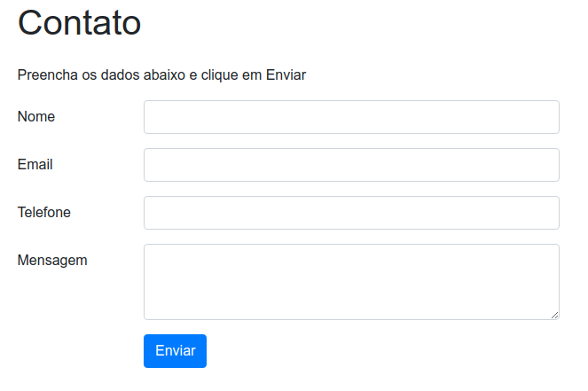Click the Email field label

[x=35, y=164]
